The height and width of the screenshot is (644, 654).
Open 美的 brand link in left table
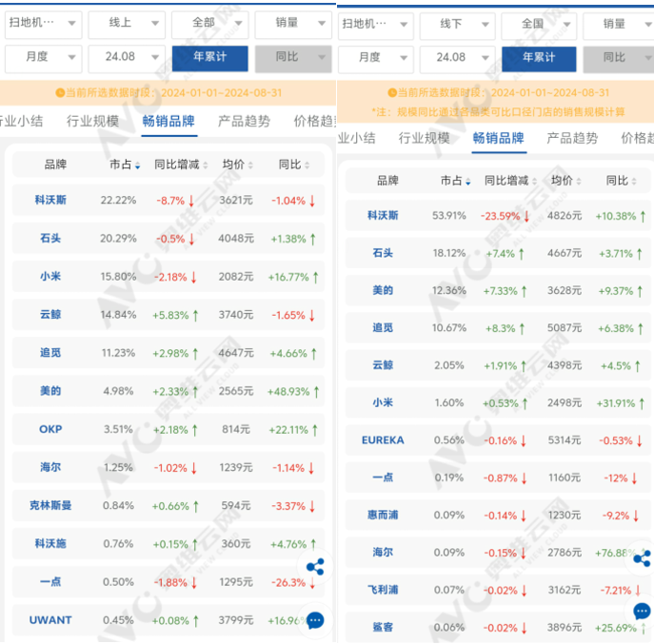(50, 391)
